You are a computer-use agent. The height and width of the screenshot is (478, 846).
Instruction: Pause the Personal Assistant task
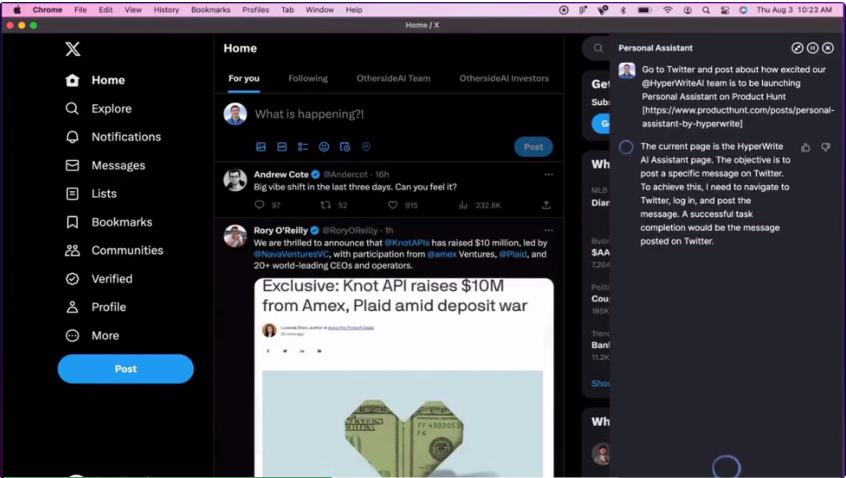[x=813, y=48]
